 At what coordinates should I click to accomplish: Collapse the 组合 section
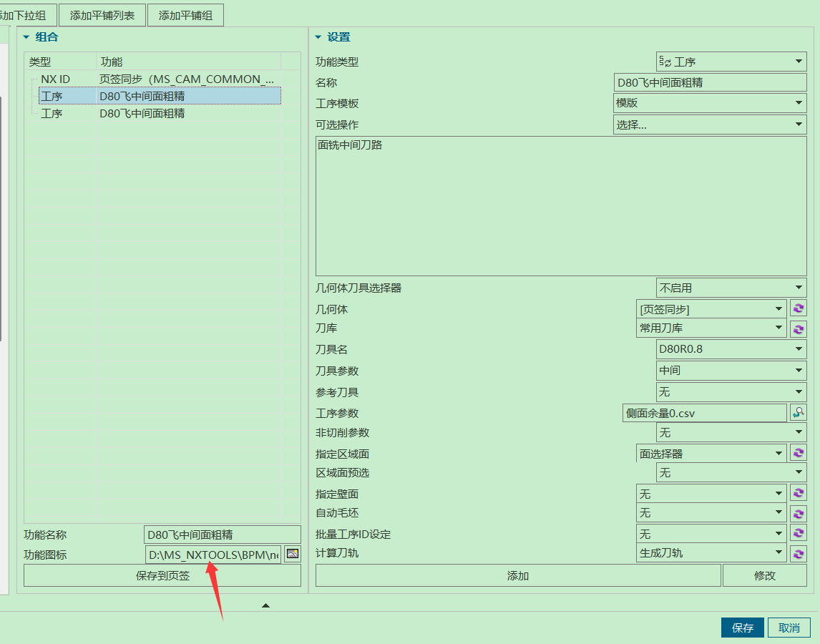26,37
